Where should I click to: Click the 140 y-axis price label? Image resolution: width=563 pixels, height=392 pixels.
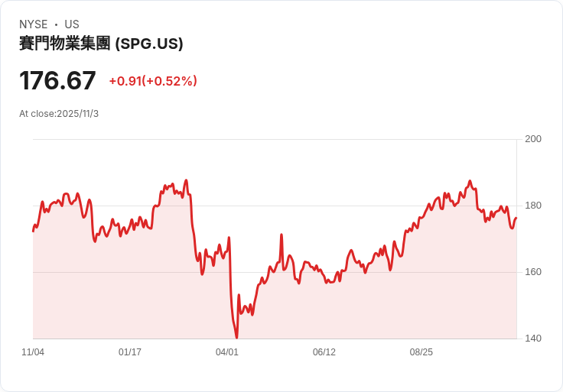coord(533,339)
